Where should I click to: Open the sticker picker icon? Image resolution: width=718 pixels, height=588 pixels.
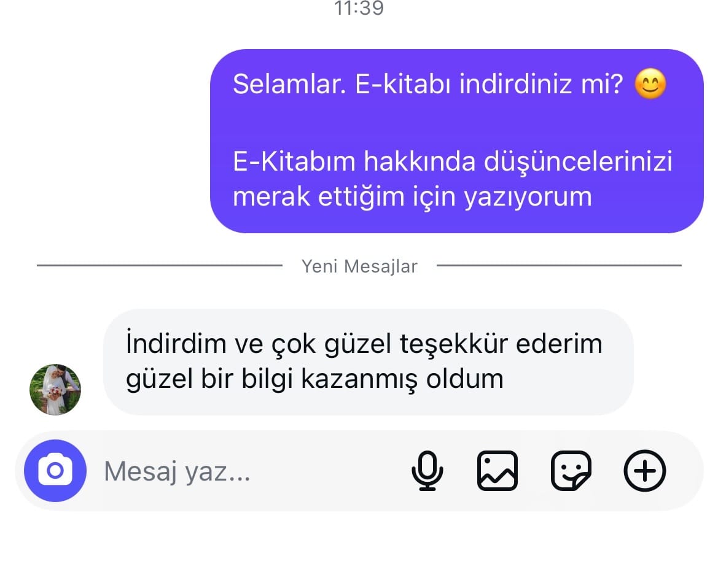pyautogui.click(x=571, y=470)
